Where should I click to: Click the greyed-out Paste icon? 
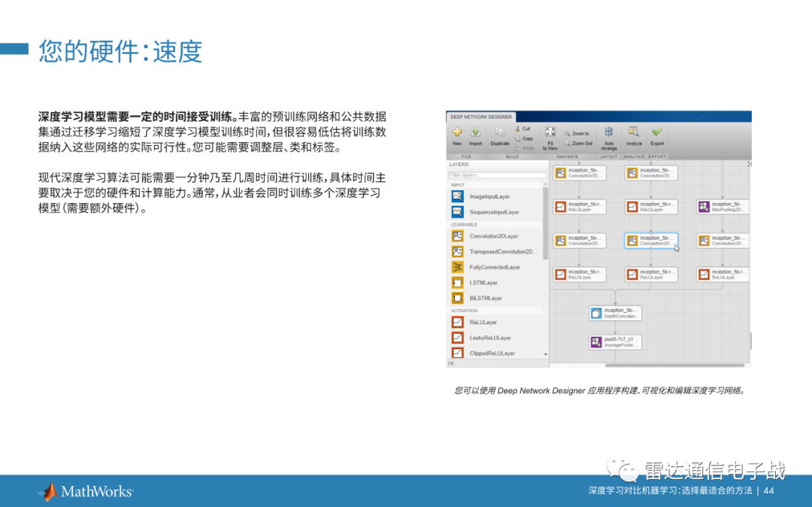(518, 148)
